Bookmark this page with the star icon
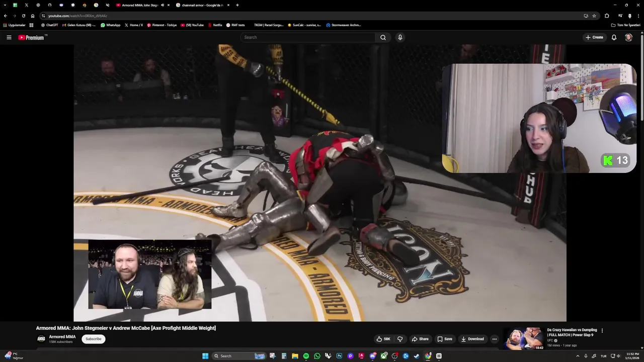The height and width of the screenshot is (362, 644). click(594, 16)
